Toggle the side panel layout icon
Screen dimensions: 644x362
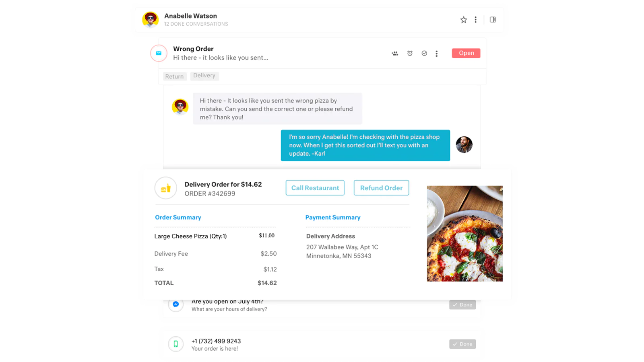point(493,20)
